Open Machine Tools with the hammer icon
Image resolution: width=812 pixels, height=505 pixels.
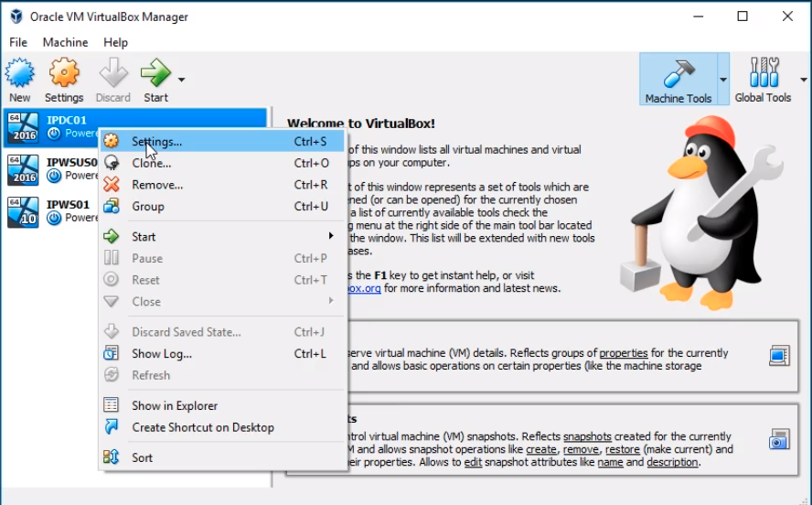pyautogui.click(x=678, y=79)
